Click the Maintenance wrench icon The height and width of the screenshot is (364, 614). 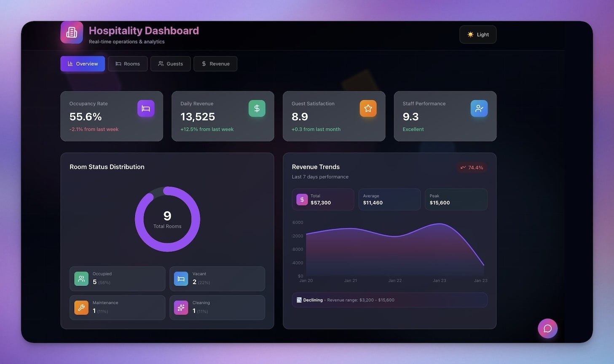[x=81, y=308]
